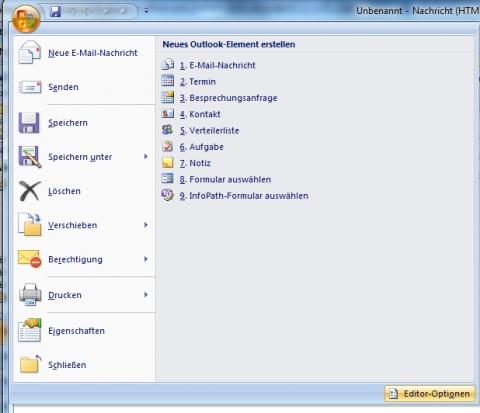Click the save icon in quick access toolbar
Viewport: 480px width, 413px height.
click(55, 11)
